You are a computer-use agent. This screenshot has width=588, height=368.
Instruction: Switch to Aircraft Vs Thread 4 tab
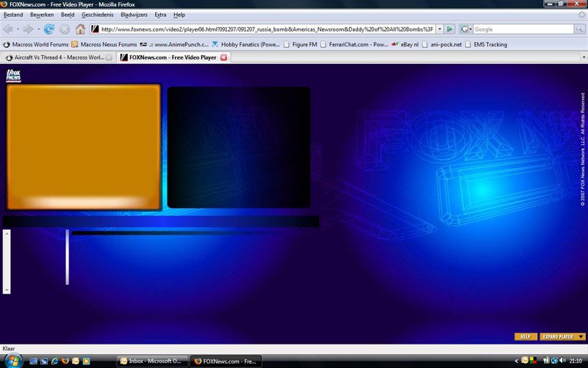click(x=58, y=57)
